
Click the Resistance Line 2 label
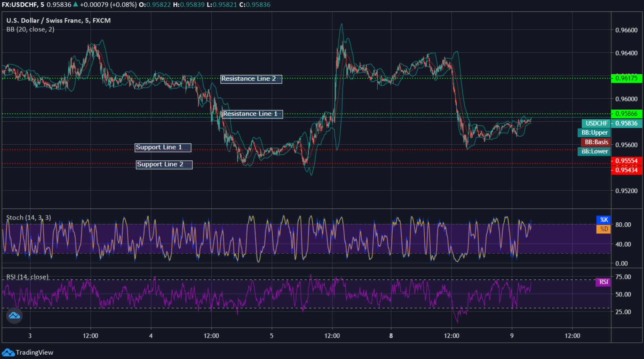(x=251, y=79)
